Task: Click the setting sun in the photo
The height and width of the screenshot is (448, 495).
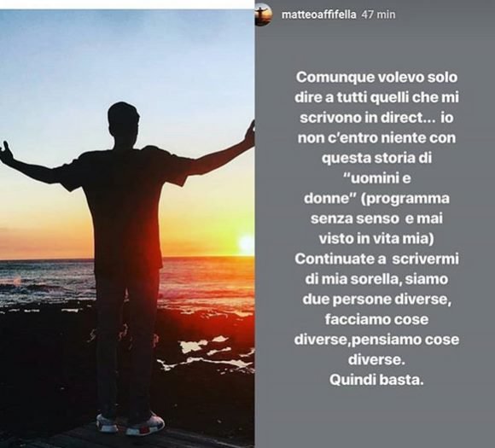Action: (x=247, y=244)
